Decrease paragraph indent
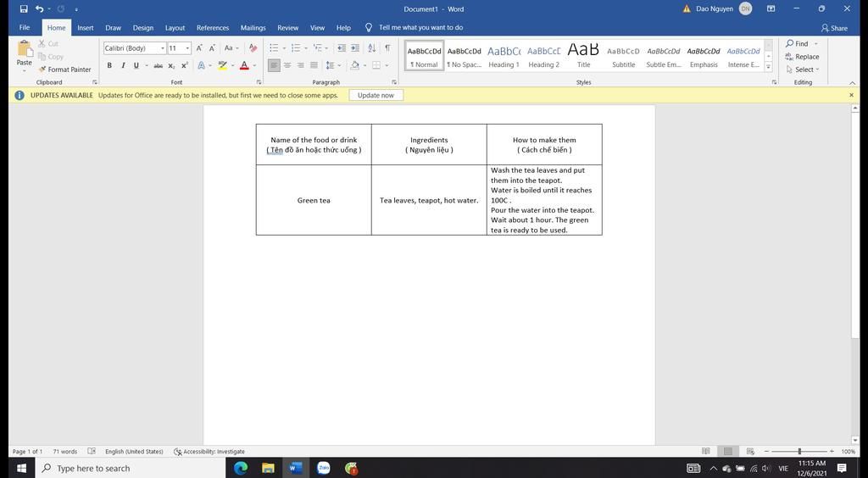This screenshot has width=868, height=478. click(x=342, y=48)
